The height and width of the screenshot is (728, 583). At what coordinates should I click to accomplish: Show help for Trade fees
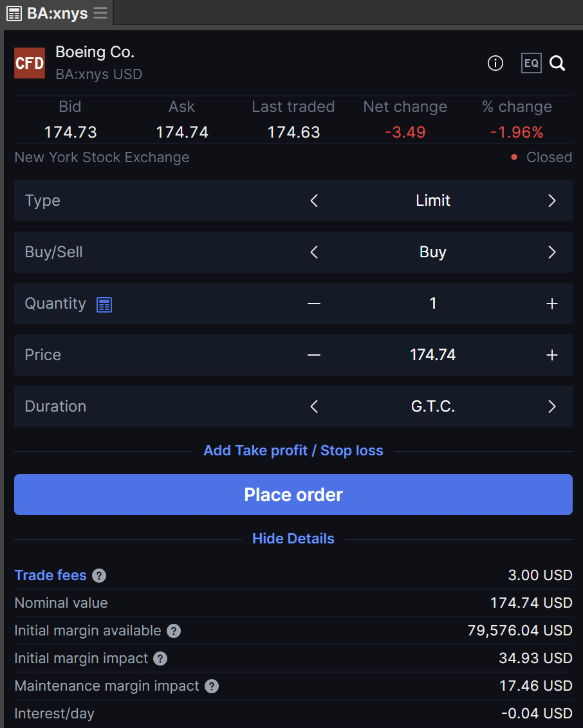coord(99,576)
